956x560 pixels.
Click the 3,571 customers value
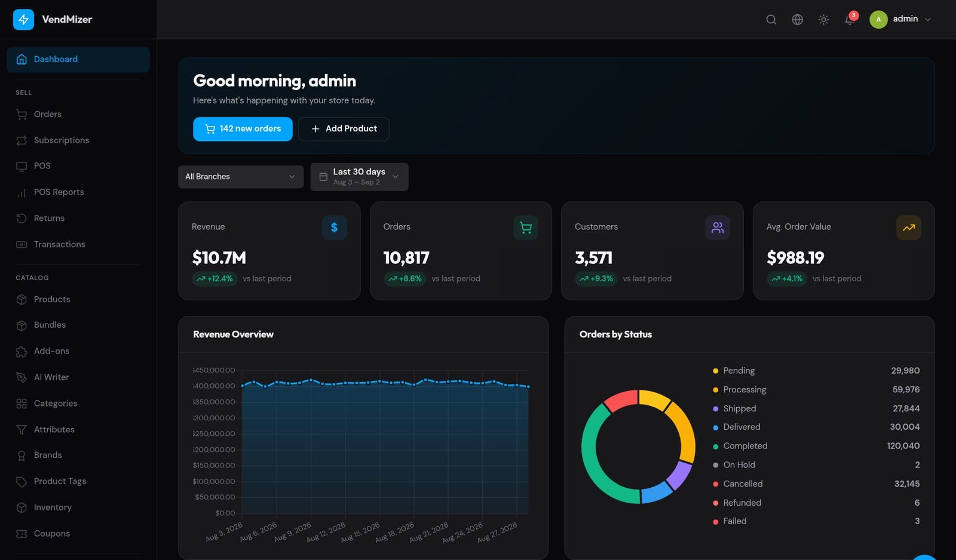click(594, 258)
